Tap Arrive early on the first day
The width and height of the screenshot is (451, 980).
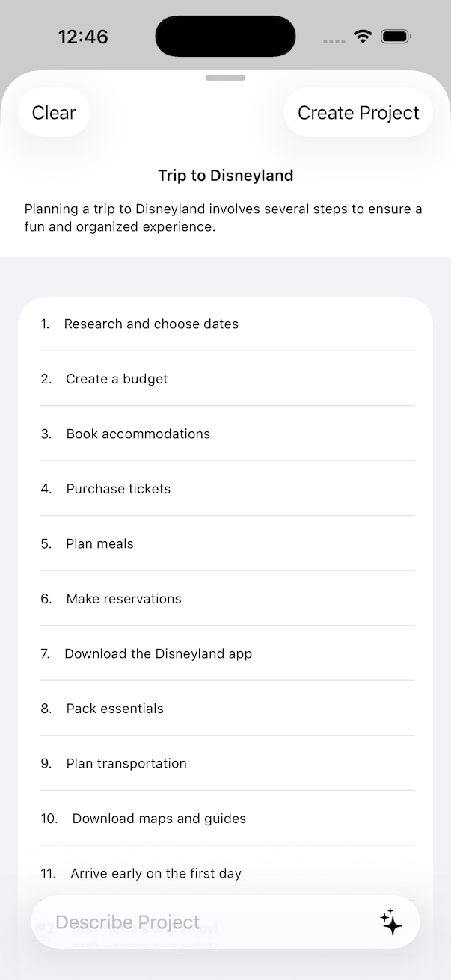[x=156, y=873]
